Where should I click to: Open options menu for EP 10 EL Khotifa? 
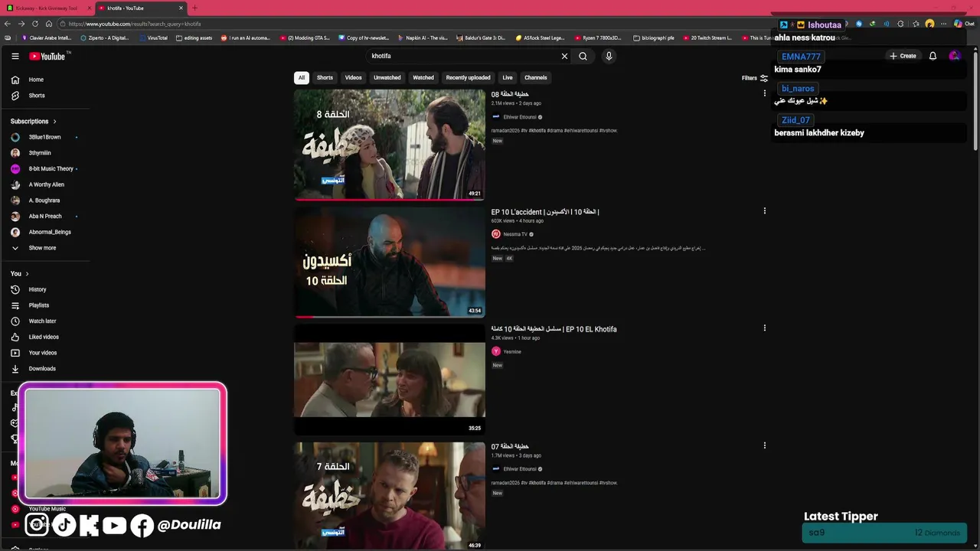point(764,328)
